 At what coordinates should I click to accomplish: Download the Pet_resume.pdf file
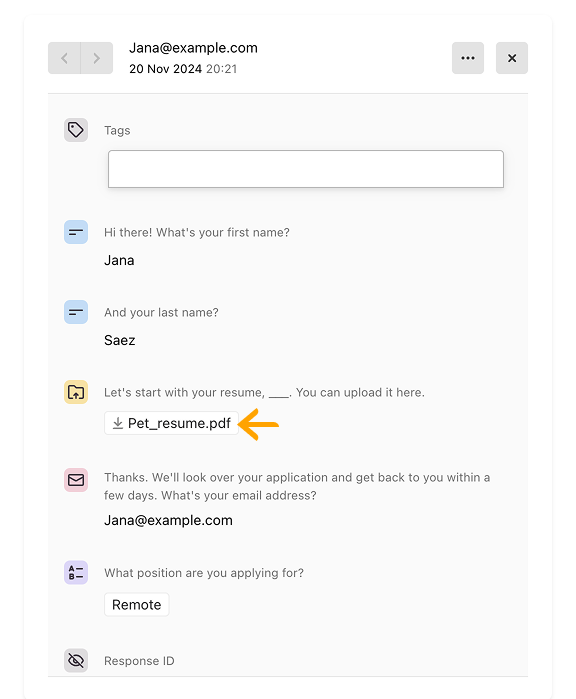[x=172, y=423]
